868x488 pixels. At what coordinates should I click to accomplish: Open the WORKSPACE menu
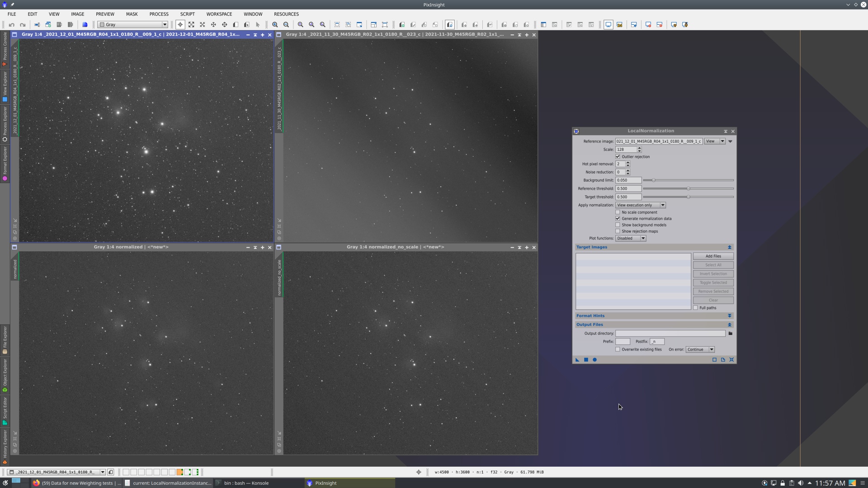coord(219,14)
